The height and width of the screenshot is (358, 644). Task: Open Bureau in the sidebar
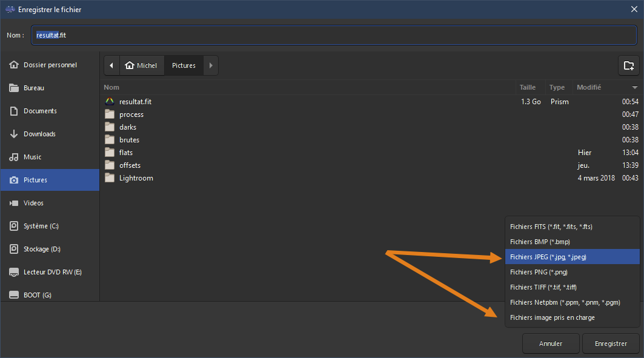click(50, 88)
